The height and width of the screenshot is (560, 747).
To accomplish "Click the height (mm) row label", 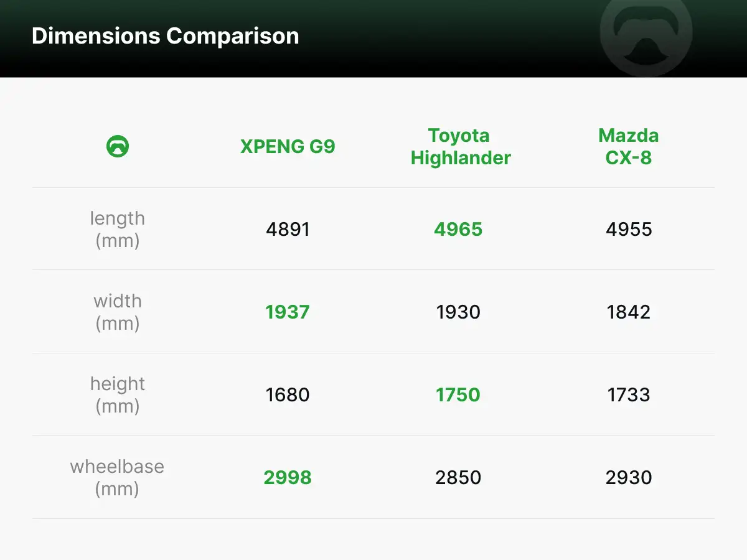I will point(118,394).
